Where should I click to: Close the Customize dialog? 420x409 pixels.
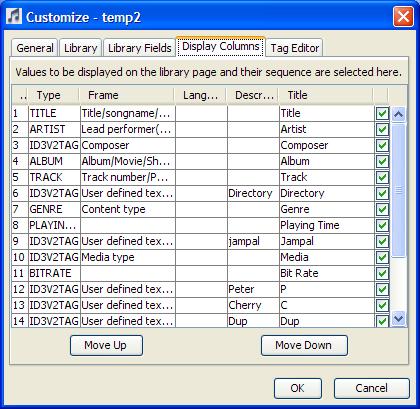point(403,17)
